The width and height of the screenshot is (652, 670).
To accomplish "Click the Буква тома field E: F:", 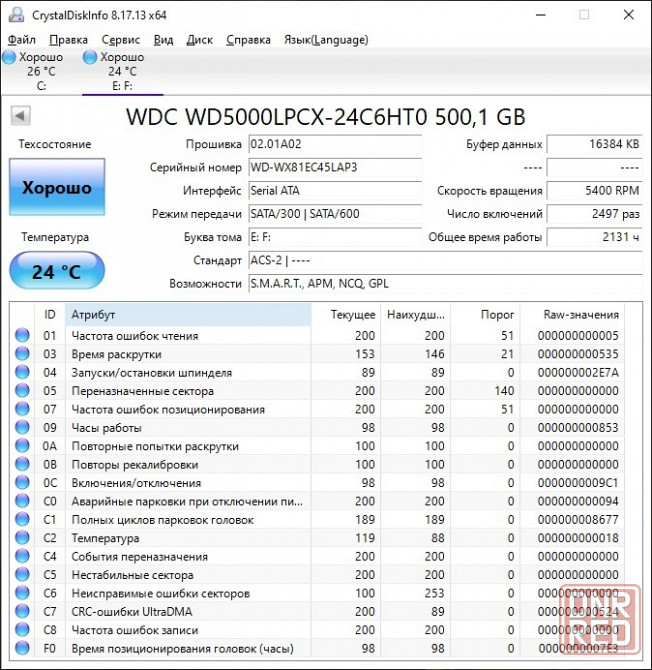I will click(335, 237).
